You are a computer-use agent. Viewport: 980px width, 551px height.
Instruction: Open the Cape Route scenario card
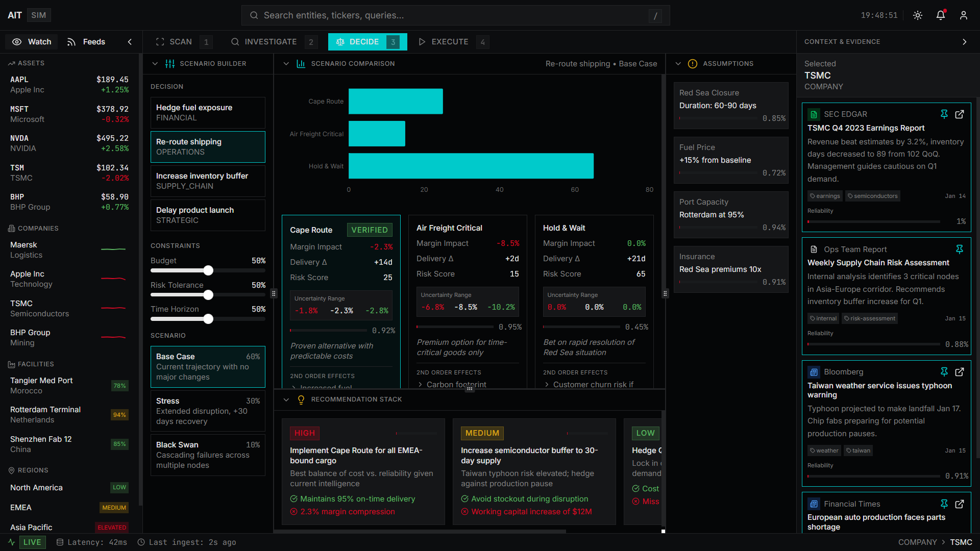[341, 302]
